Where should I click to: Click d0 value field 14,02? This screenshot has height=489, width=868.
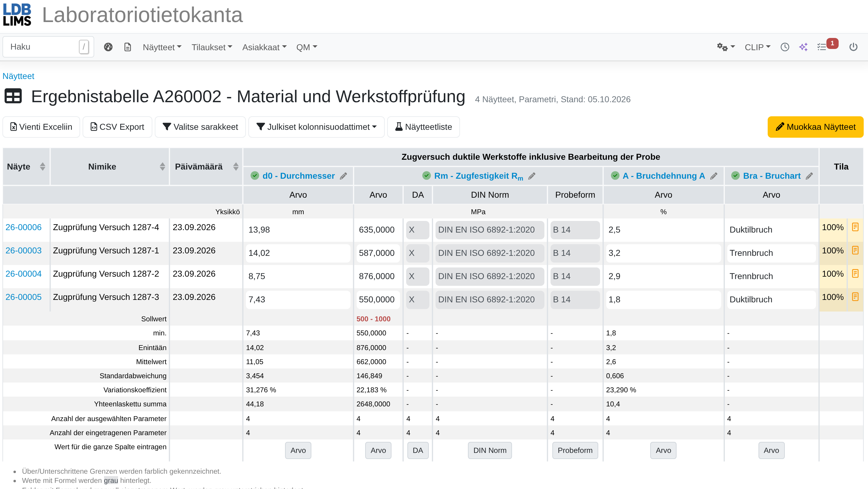click(x=298, y=253)
